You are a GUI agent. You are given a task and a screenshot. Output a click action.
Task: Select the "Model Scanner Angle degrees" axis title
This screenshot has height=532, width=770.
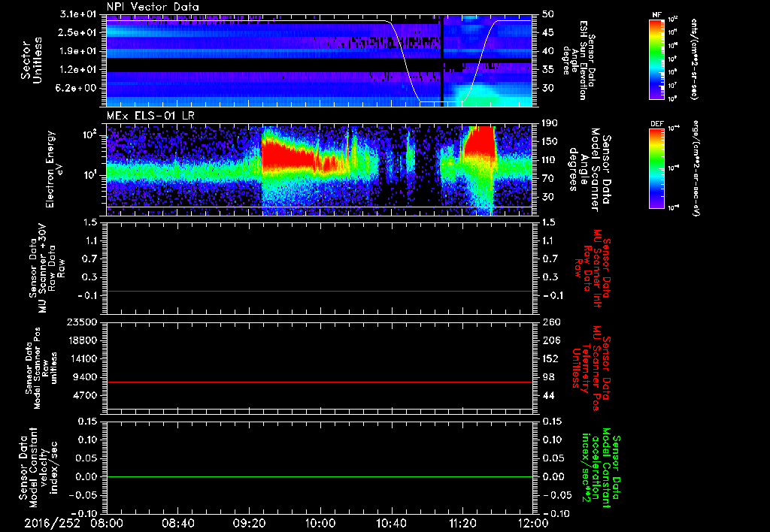coord(590,169)
